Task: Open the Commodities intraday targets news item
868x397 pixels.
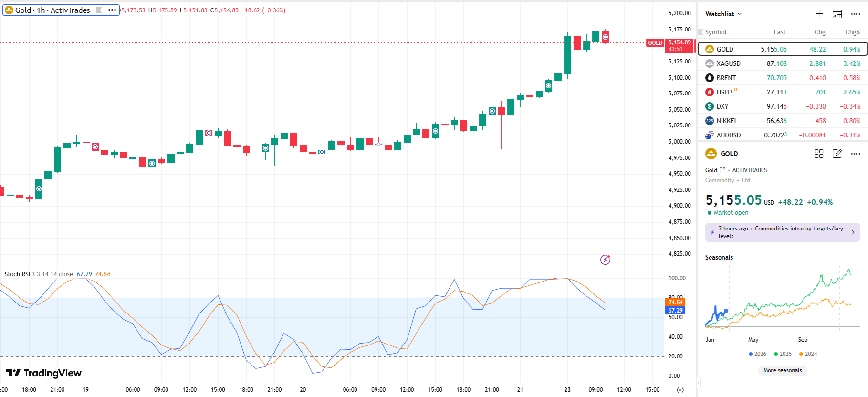Action: click(x=783, y=232)
